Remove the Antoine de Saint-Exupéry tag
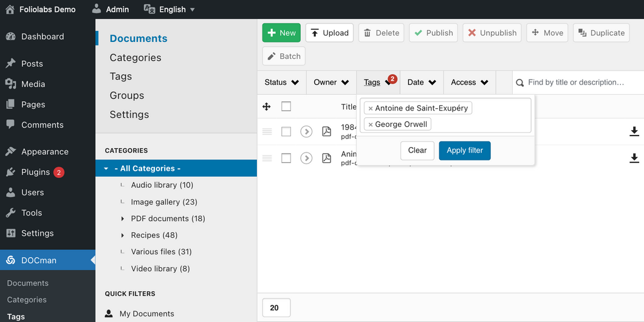The height and width of the screenshot is (322, 644). pos(371,108)
